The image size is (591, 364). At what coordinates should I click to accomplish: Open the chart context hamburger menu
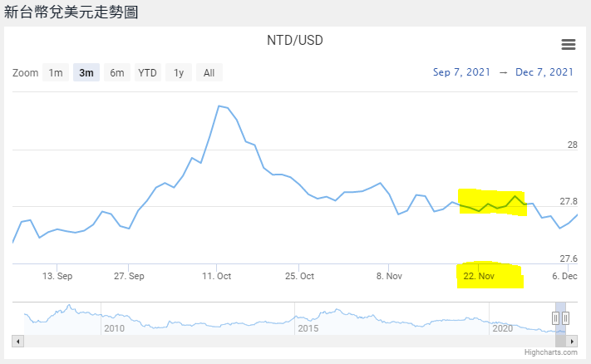pyautogui.click(x=569, y=44)
